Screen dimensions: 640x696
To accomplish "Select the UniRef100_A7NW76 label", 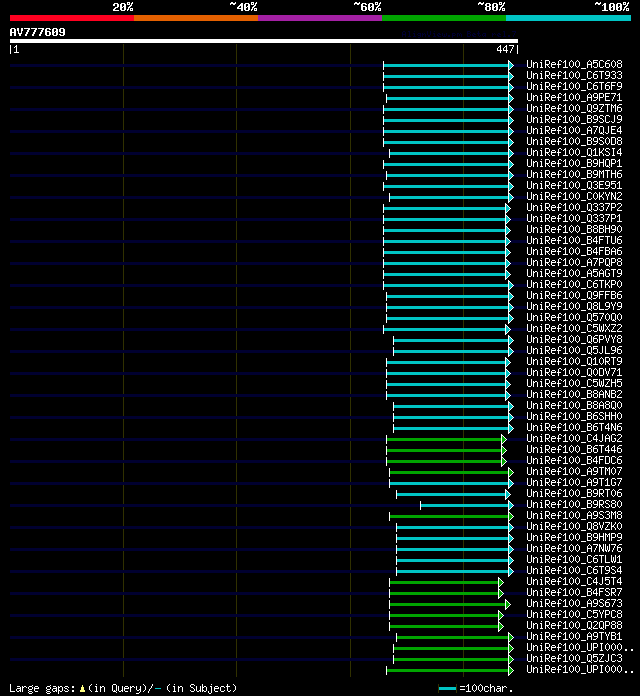I will click(x=574, y=548).
